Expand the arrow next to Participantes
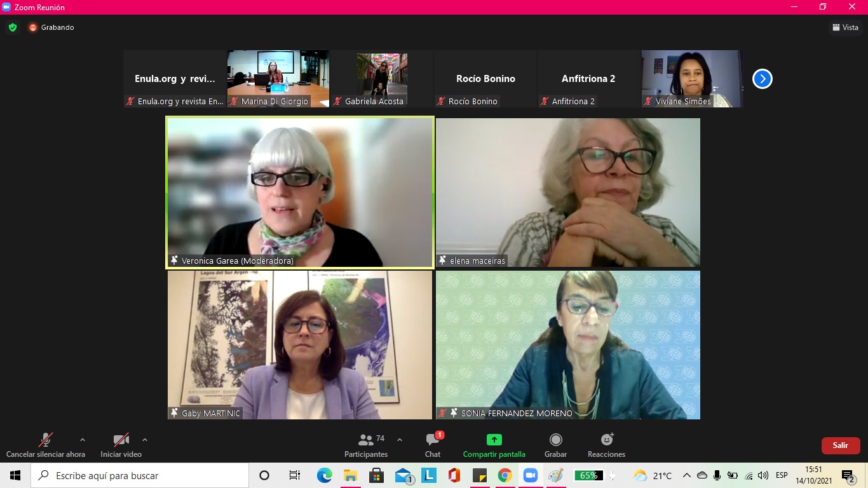The width and height of the screenshot is (868, 488). pyautogui.click(x=400, y=440)
